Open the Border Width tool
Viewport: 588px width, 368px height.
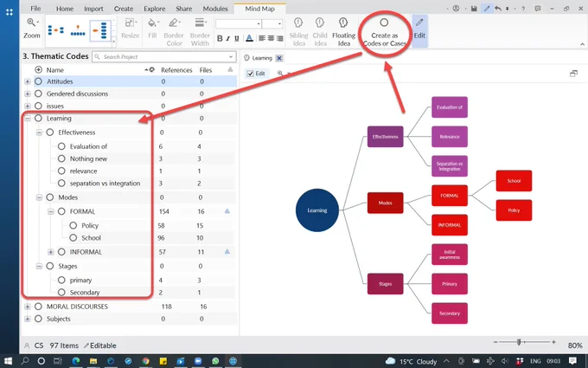click(x=200, y=31)
